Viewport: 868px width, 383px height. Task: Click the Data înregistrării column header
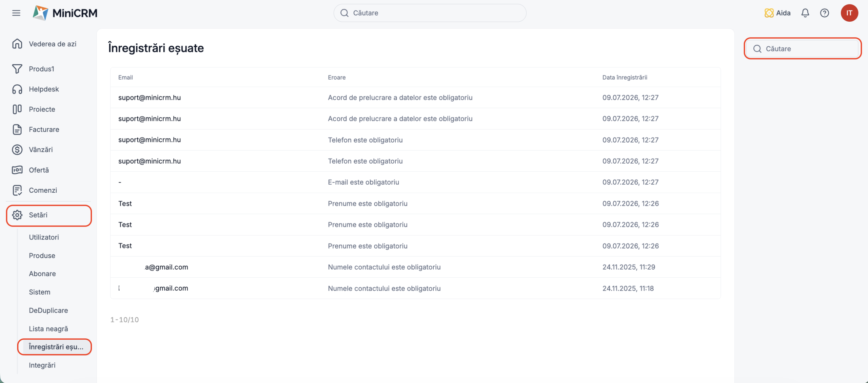(625, 77)
